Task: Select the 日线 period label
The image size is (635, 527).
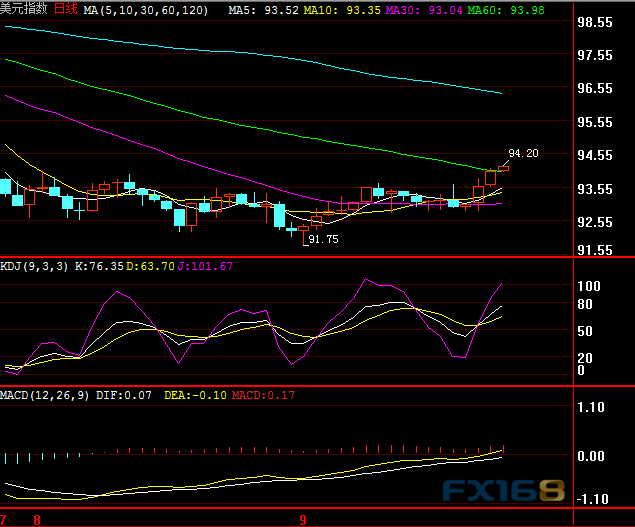Action: tap(66, 9)
